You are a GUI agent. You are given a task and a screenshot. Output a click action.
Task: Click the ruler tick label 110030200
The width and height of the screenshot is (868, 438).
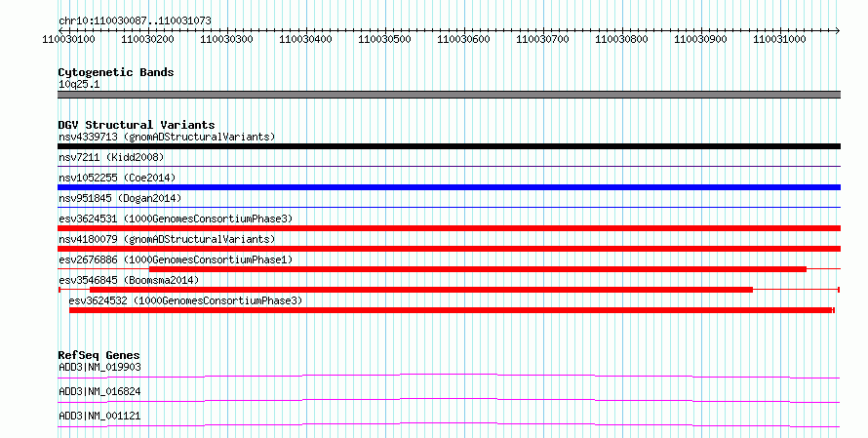coord(148,39)
